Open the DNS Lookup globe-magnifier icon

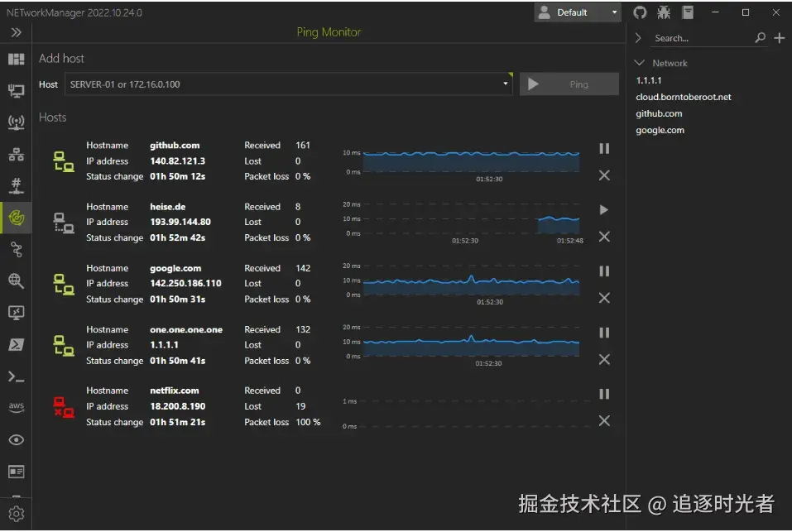(x=17, y=280)
